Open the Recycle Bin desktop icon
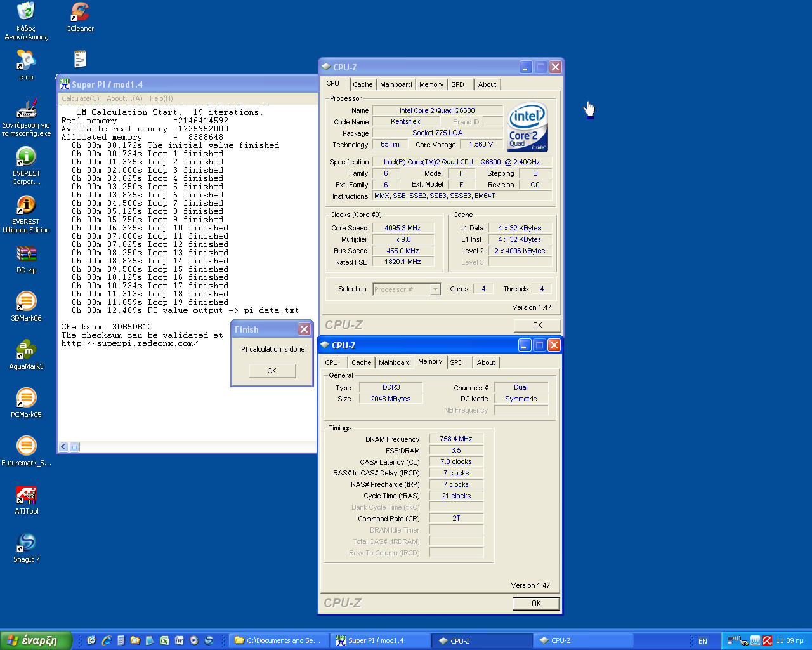The height and width of the screenshot is (650, 812). [x=26, y=21]
